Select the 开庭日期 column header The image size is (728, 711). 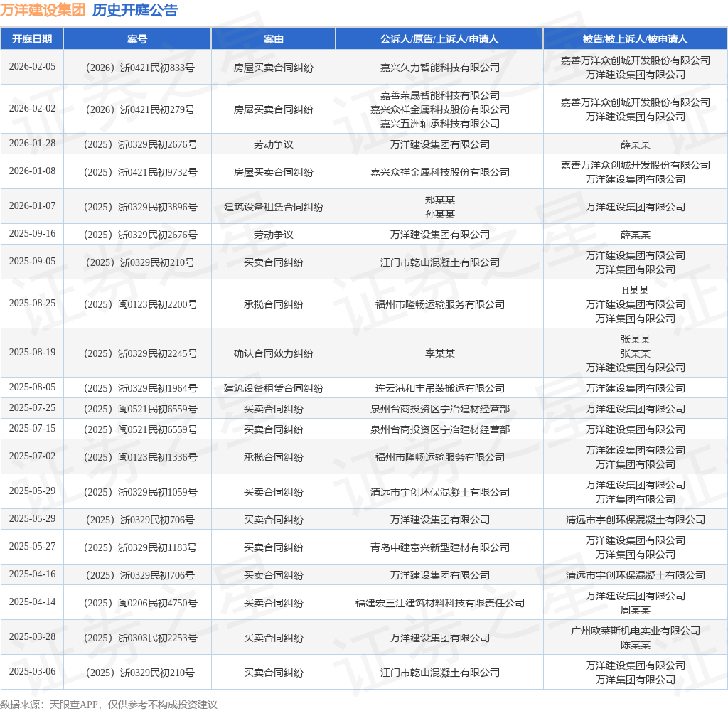[x=32, y=39]
